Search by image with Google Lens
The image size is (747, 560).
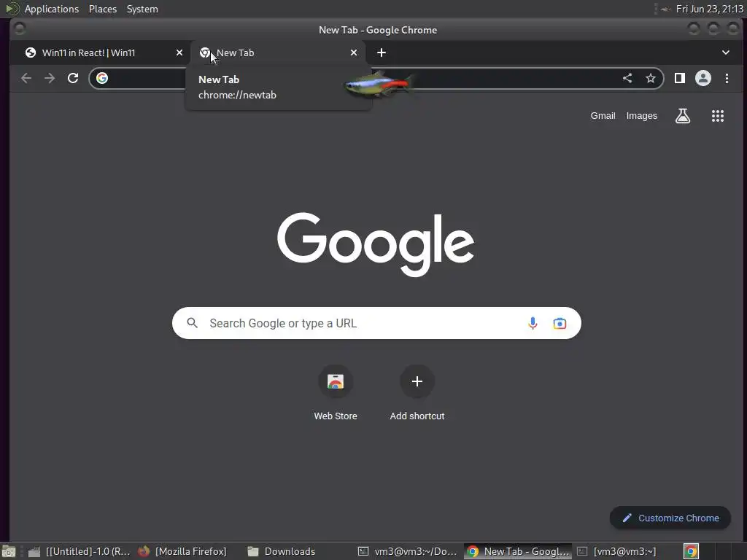(560, 323)
